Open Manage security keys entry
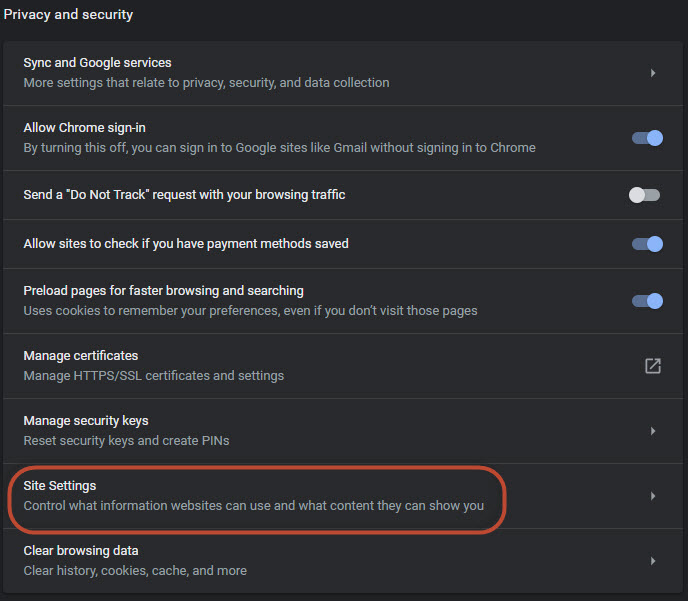 pyautogui.click(x=343, y=431)
